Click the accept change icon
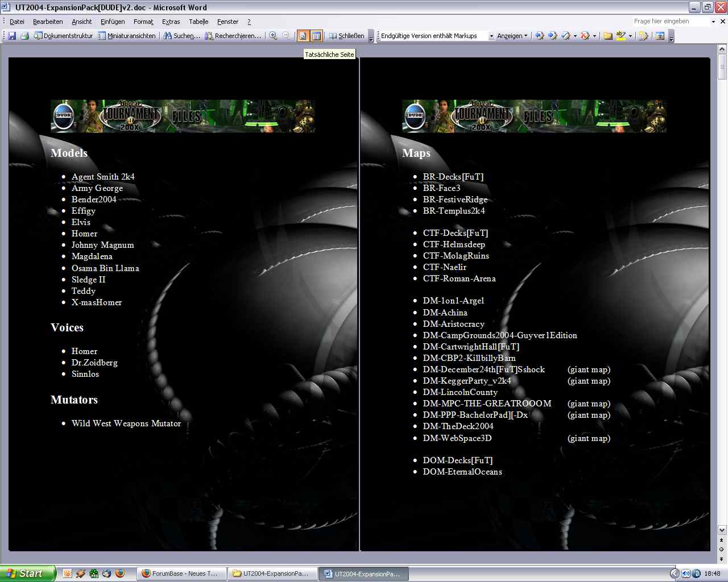This screenshot has height=582, width=728. [565, 36]
